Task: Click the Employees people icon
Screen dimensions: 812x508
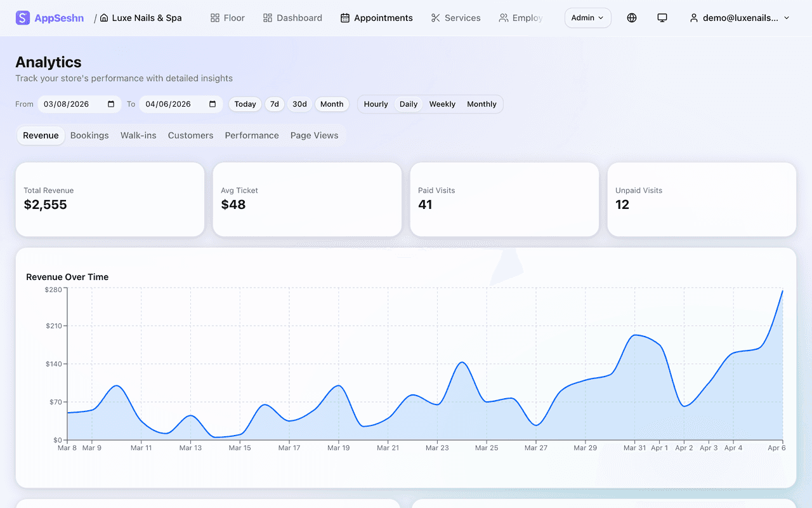Action: (504, 18)
